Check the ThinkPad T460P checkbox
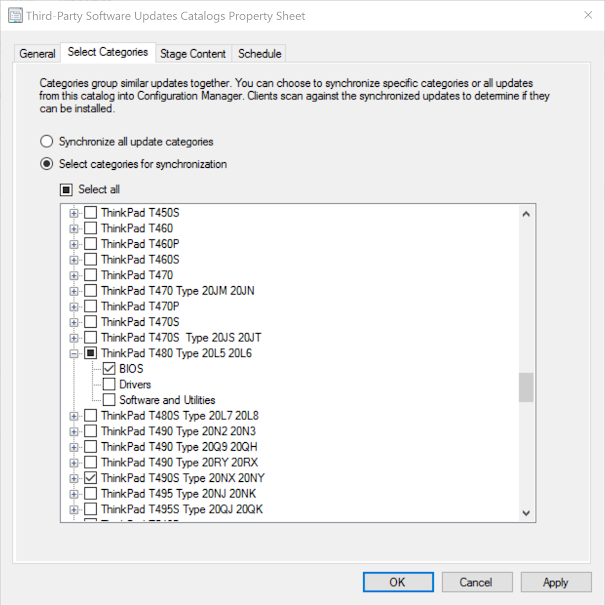The image size is (605, 605). (x=90, y=244)
